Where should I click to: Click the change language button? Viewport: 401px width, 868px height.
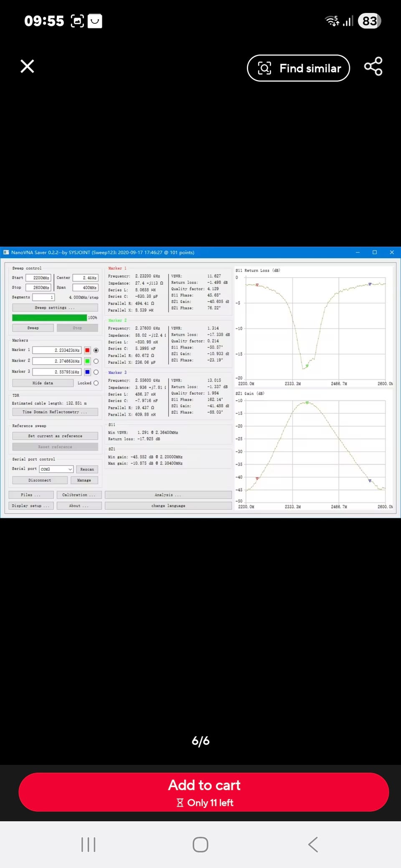168,506
